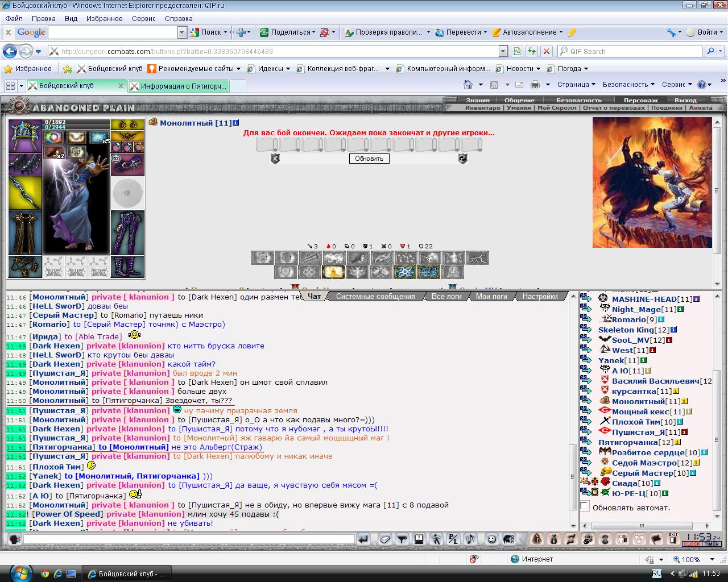Open the Инвентарь link
Viewport: 728px width, 582px height.
pyautogui.click(x=482, y=107)
